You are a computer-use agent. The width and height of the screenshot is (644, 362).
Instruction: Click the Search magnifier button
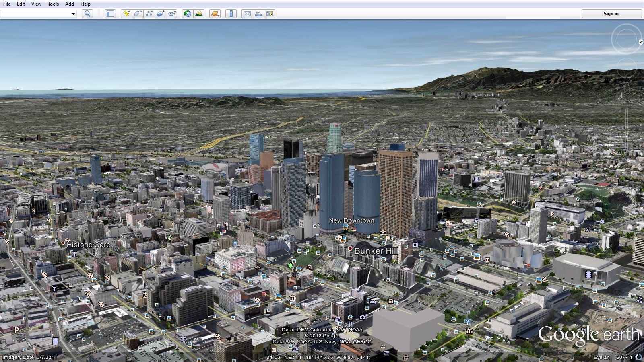coord(87,14)
